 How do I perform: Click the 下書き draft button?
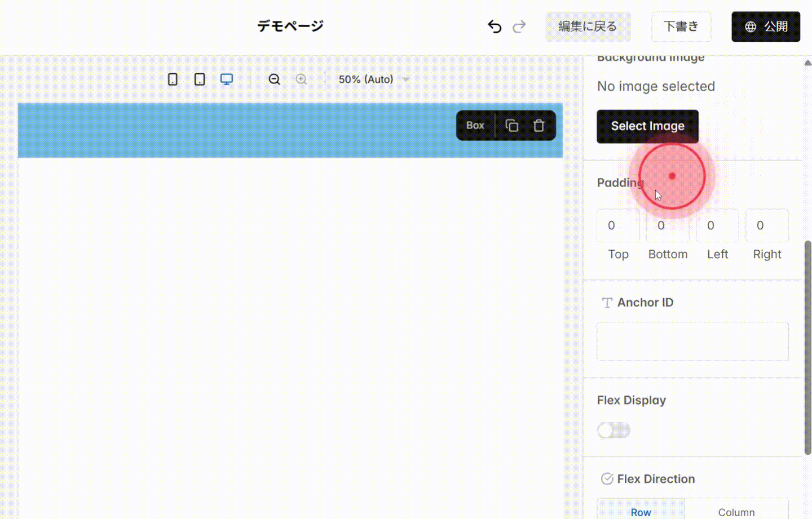click(681, 26)
